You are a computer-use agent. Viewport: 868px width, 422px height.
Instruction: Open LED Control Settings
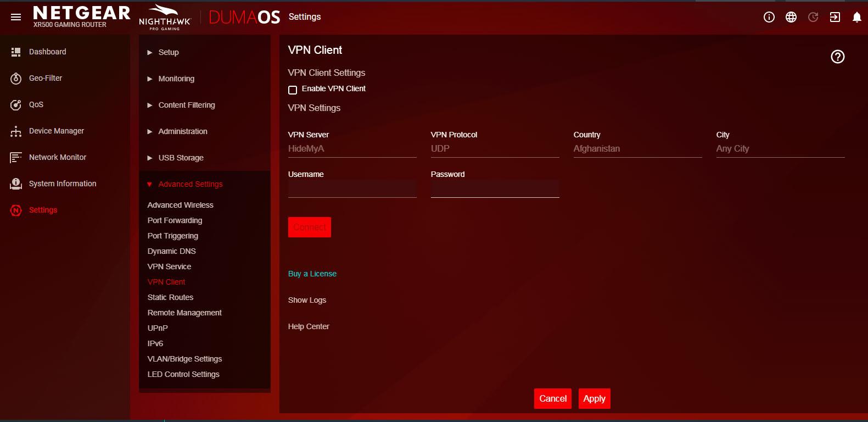(183, 374)
